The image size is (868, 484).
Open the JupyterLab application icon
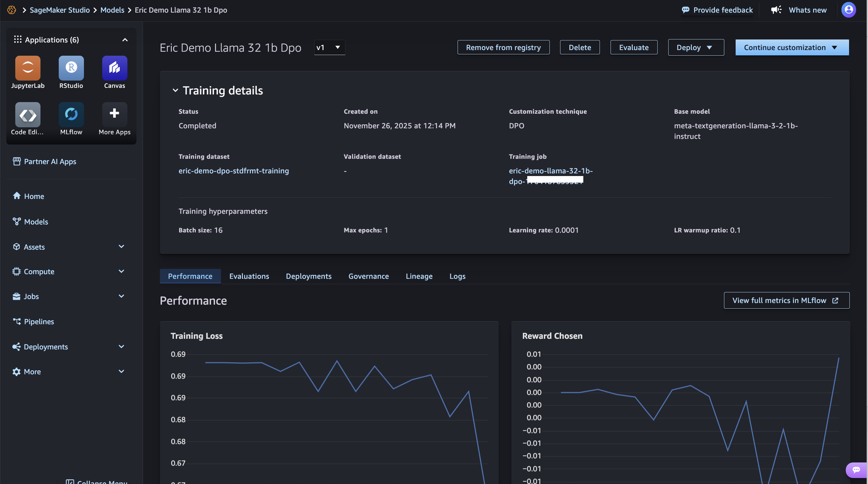[x=28, y=68]
